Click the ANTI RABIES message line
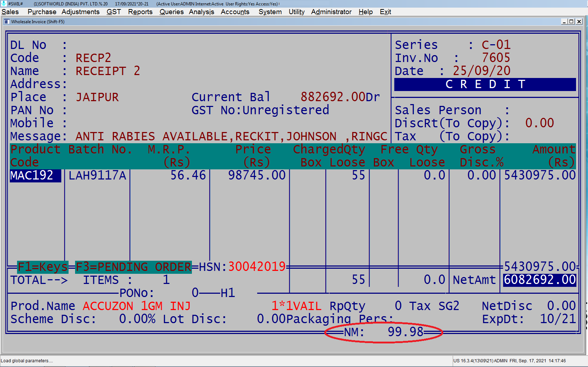Screen dimensions: 588x367 pyautogui.click(x=231, y=136)
